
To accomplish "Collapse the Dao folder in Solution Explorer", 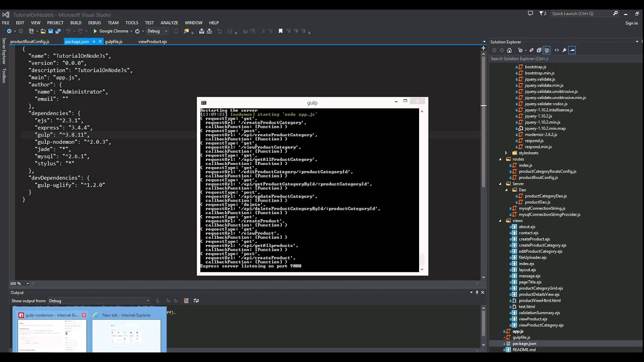I will [x=507, y=190].
